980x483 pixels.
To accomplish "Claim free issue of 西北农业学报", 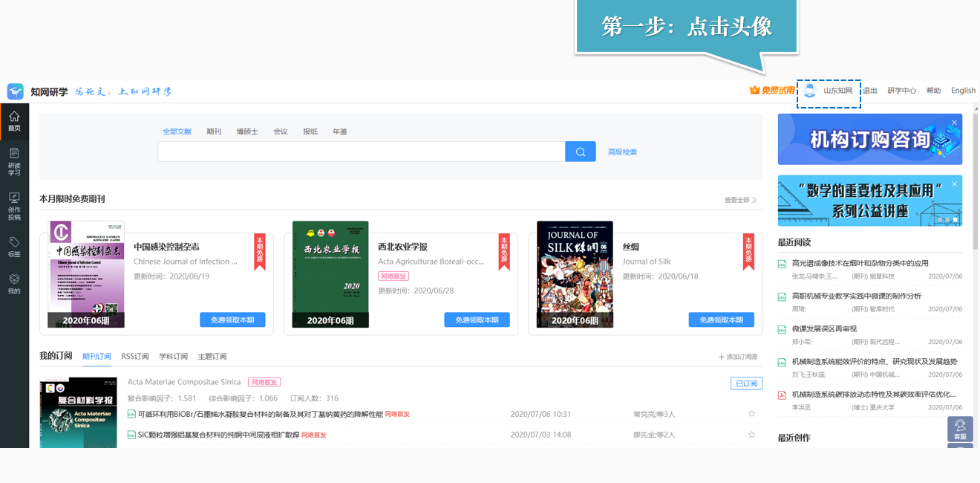I will click(x=477, y=320).
